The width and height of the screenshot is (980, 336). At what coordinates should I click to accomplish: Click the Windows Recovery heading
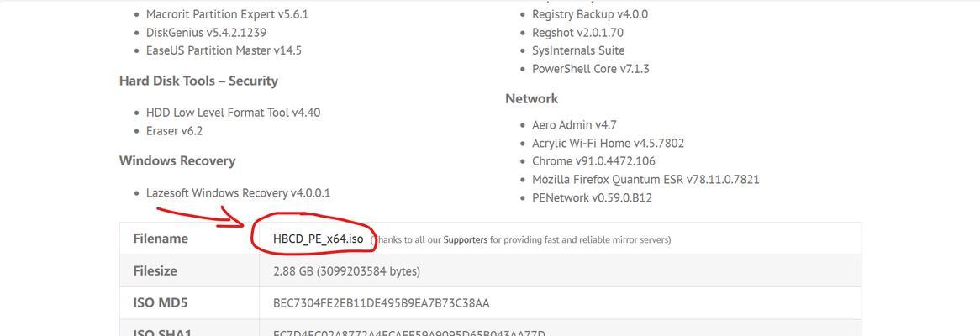[177, 160]
